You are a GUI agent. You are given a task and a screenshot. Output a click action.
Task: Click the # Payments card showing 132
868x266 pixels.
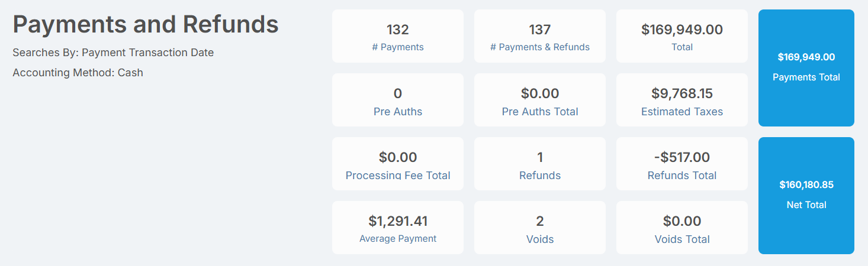tap(398, 36)
